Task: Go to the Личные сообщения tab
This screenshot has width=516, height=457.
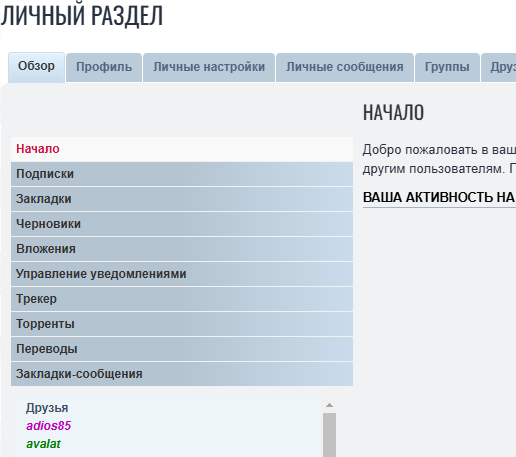Action: click(x=345, y=67)
